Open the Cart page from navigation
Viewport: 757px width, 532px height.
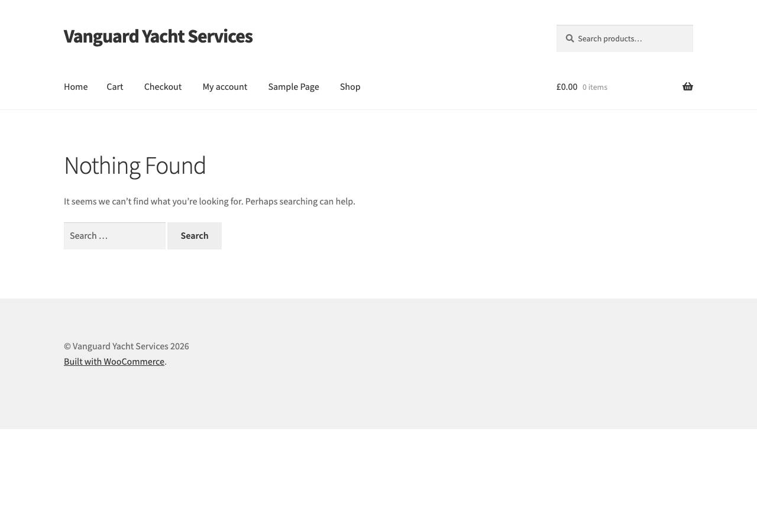pos(115,87)
